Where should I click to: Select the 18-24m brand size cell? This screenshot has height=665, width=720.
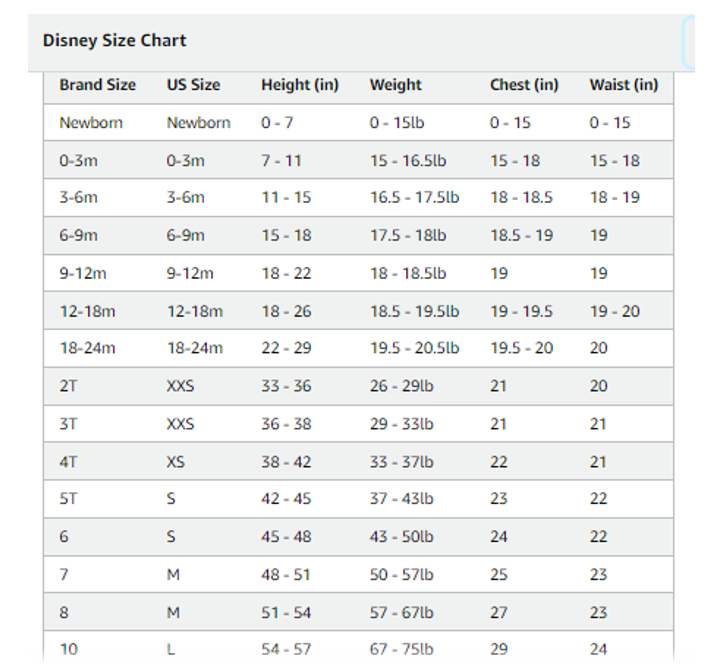(87, 348)
